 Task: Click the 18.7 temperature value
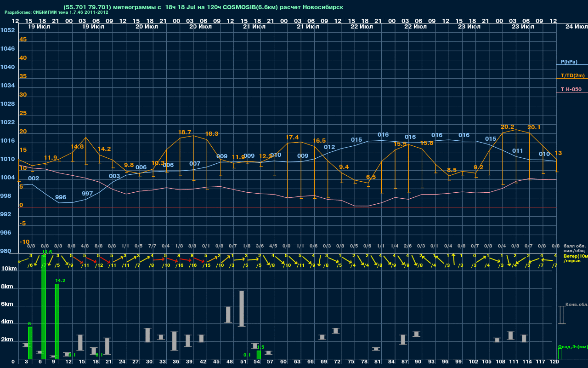[185, 132]
